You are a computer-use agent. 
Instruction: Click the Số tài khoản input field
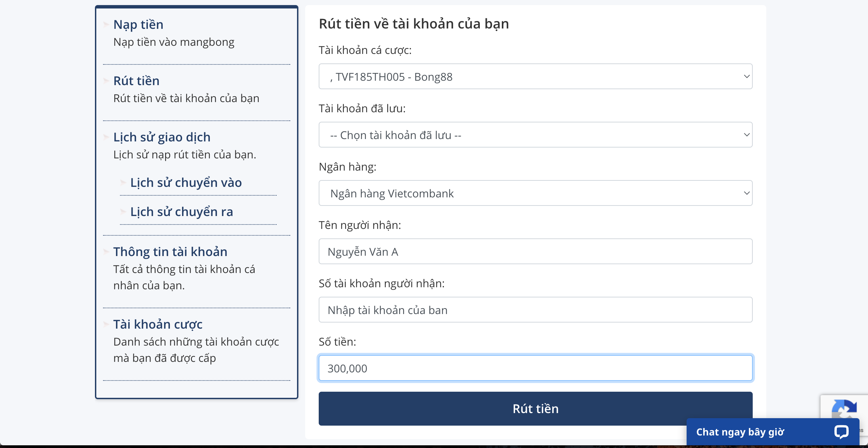click(x=536, y=309)
